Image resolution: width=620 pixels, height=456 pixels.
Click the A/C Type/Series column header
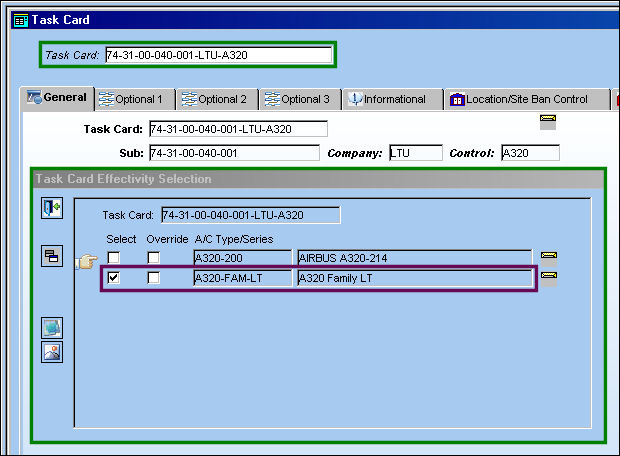coord(234,239)
